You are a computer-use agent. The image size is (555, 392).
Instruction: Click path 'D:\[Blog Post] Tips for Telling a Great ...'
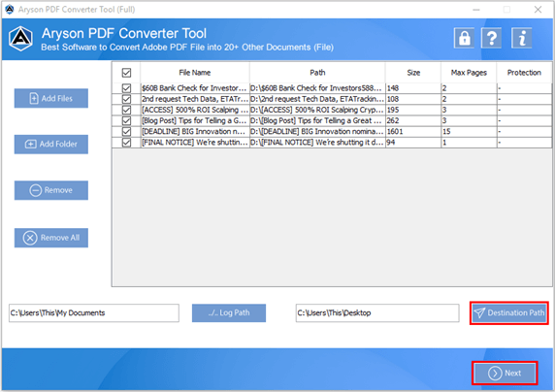[316, 120]
